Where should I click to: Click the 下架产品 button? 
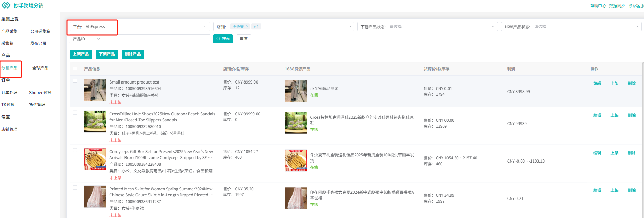(107, 54)
